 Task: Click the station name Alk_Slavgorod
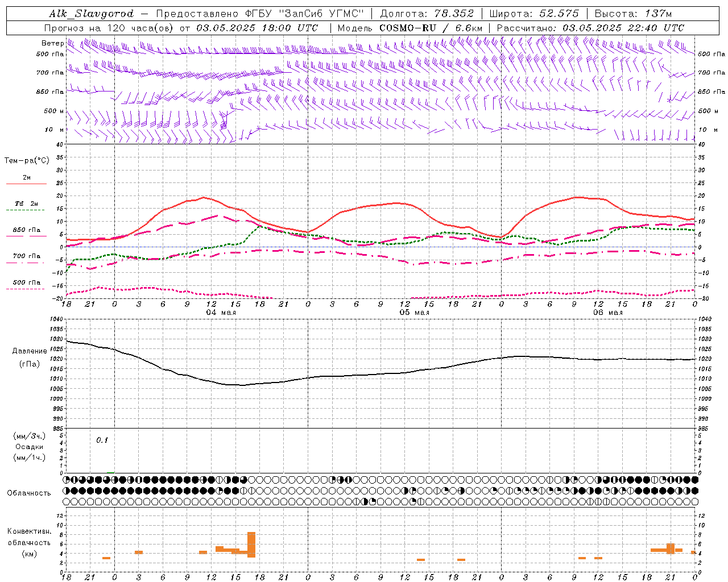[x=92, y=14]
